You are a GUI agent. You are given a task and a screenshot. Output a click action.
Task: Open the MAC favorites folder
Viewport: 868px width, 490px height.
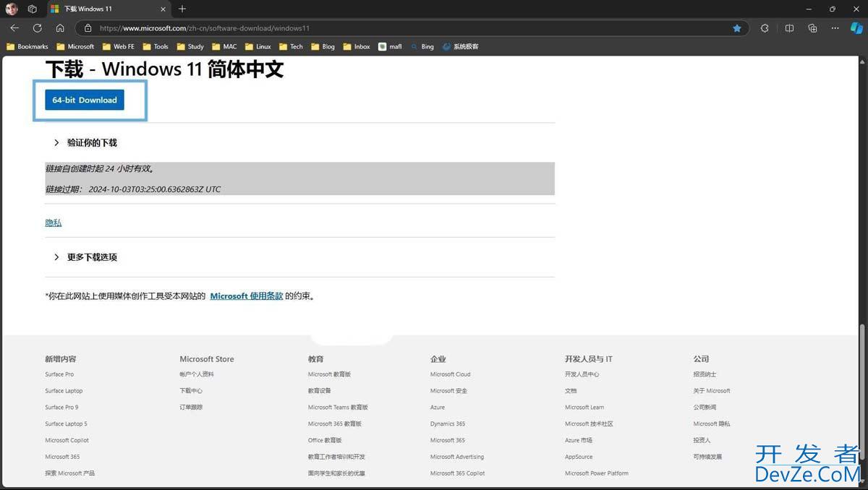point(224,46)
